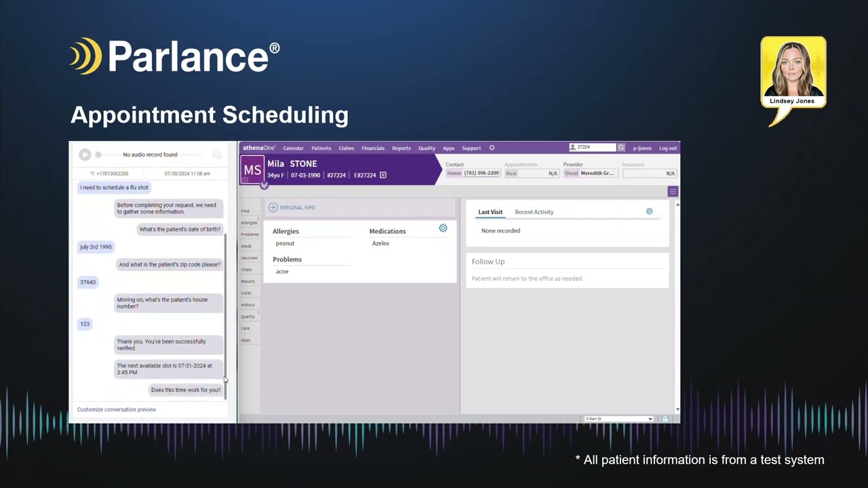The width and height of the screenshot is (868, 488).
Task: Select Problems in chart sidebar
Action: [250, 235]
